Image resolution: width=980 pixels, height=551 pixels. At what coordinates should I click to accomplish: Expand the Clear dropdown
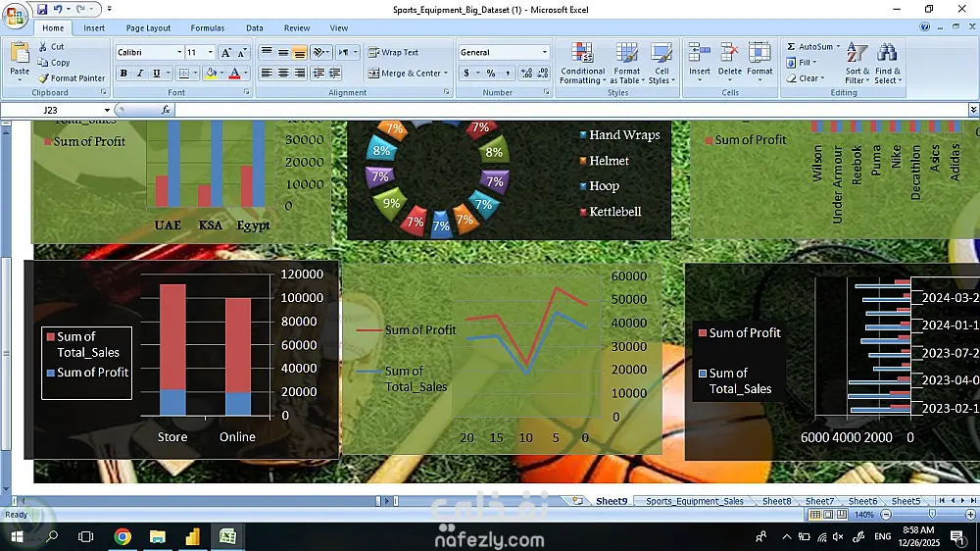click(822, 78)
